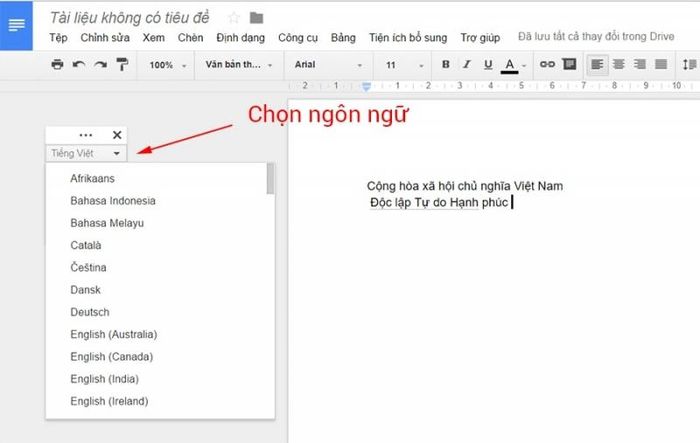Click the insert comment icon
The height and width of the screenshot is (443, 700).
(x=569, y=64)
